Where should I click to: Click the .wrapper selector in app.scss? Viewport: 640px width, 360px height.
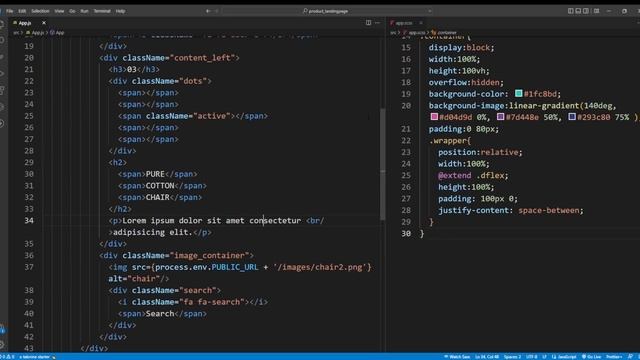450,140
